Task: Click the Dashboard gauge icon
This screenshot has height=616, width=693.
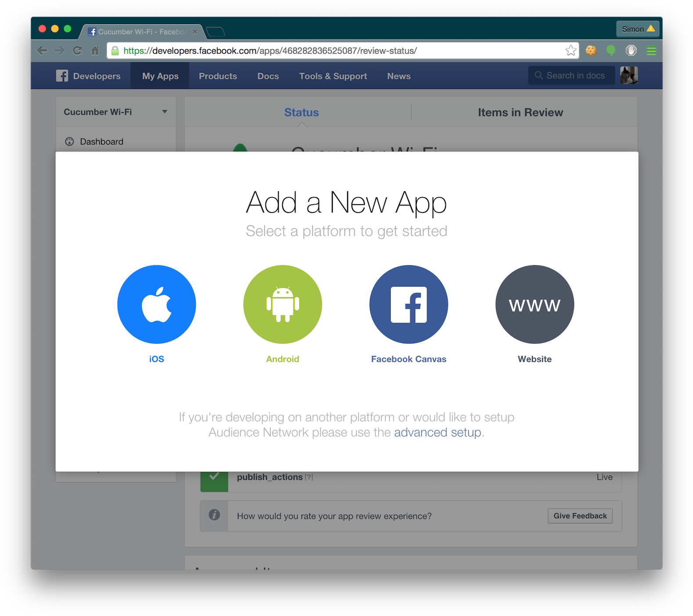Action: (69, 141)
